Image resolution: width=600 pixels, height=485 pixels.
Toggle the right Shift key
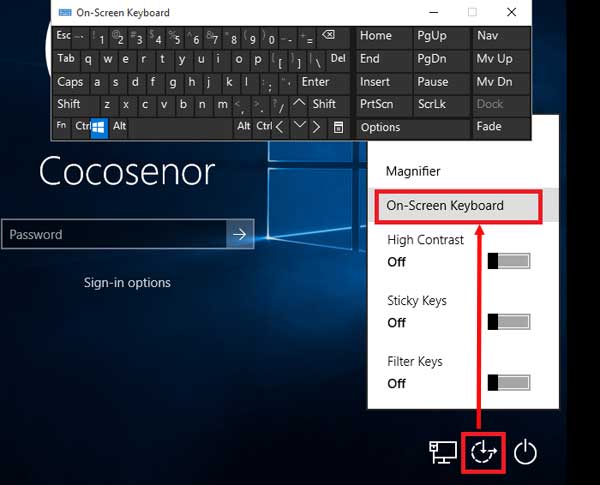pos(329,105)
